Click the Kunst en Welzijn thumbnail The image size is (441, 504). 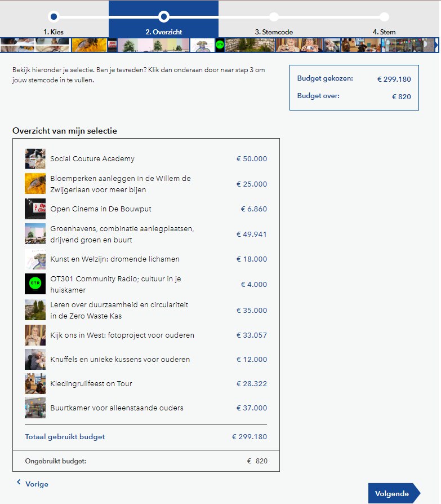tap(35, 259)
